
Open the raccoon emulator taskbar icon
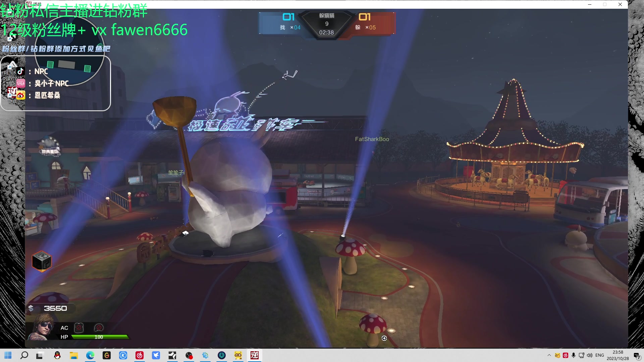(x=238, y=355)
